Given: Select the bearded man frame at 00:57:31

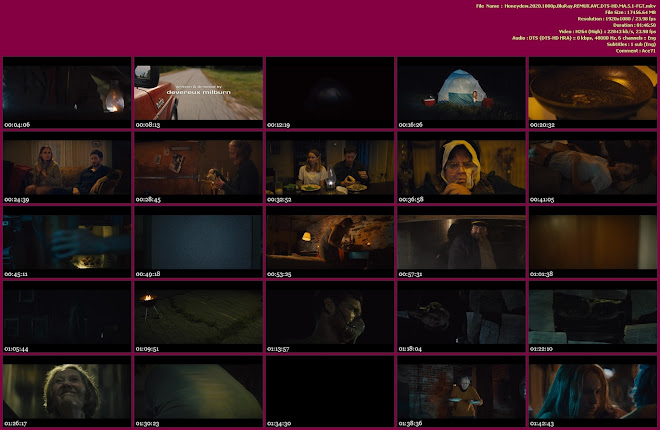Looking at the screenshot, I should (x=461, y=242).
